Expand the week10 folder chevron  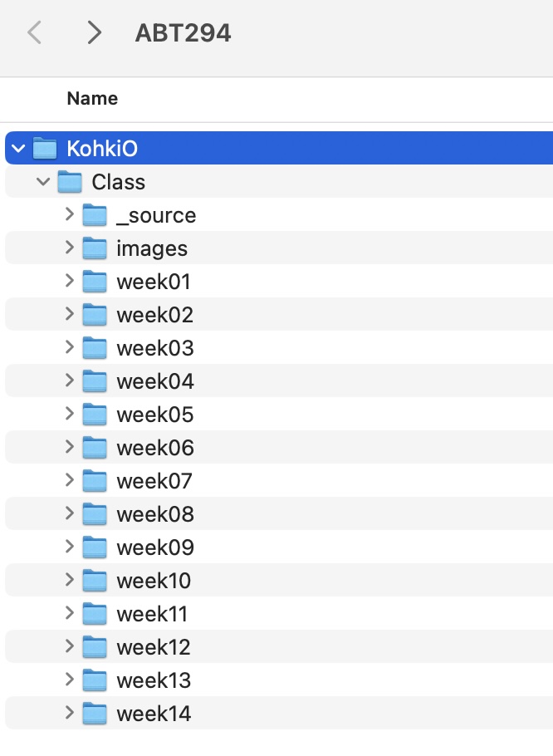pos(69,580)
